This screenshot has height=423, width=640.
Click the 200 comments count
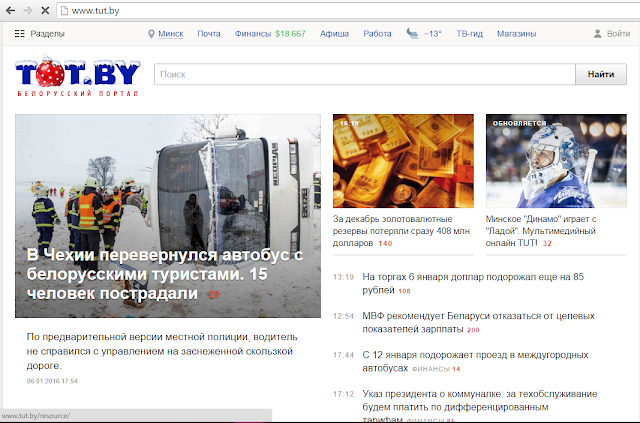click(x=473, y=330)
